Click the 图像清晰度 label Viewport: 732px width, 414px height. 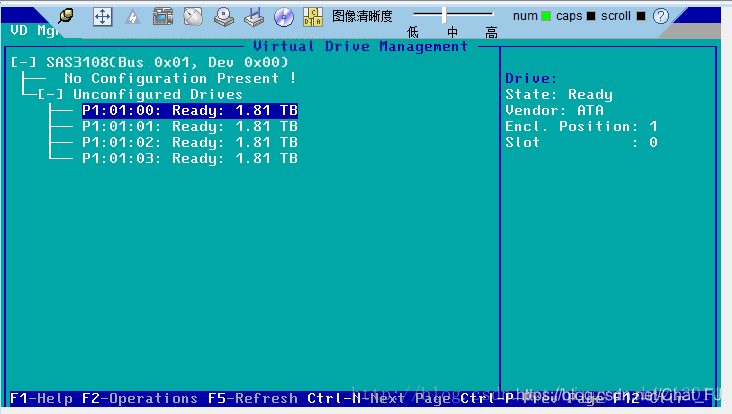click(x=362, y=16)
